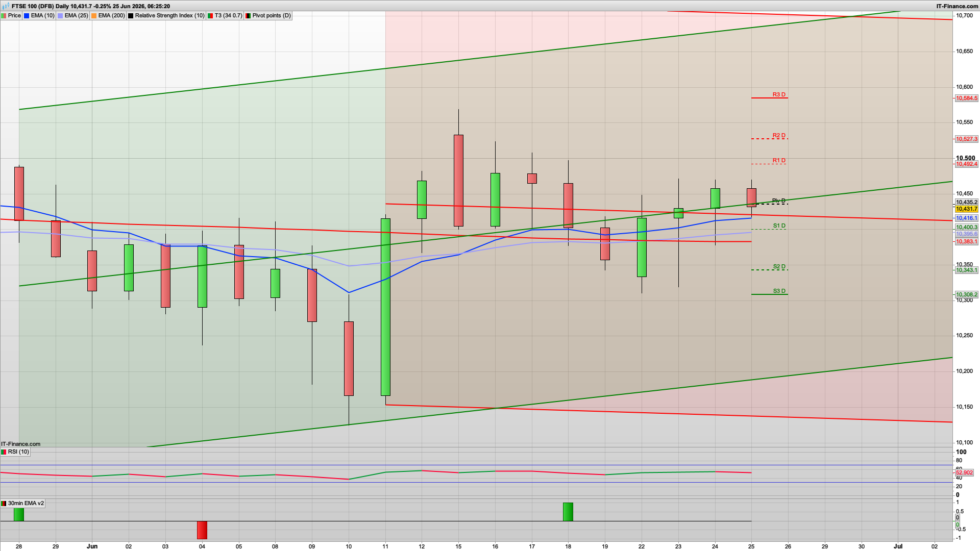Click date 25 on the time axis
This screenshot has width=980, height=551.
click(x=751, y=546)
